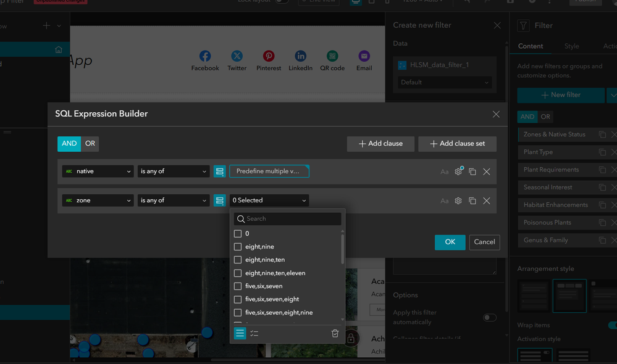Check the 'eight,nine' checkbox
The image size is (617, 364).
pos(238,246)
